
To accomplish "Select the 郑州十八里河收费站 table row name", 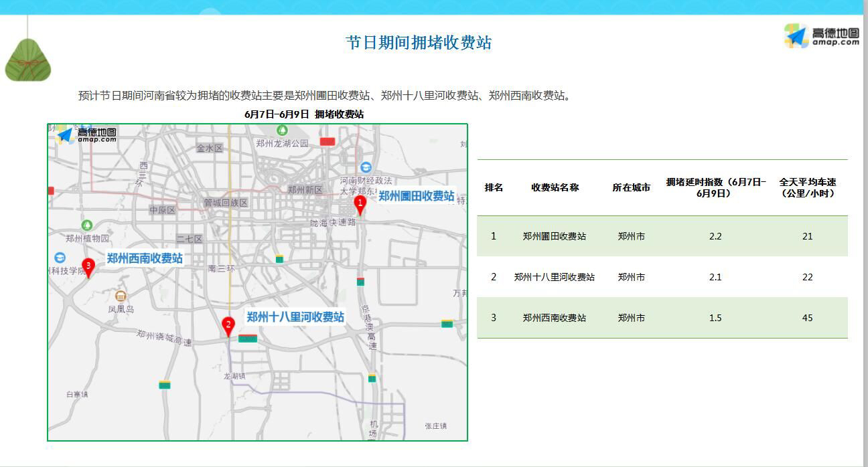I will (555, 277).
